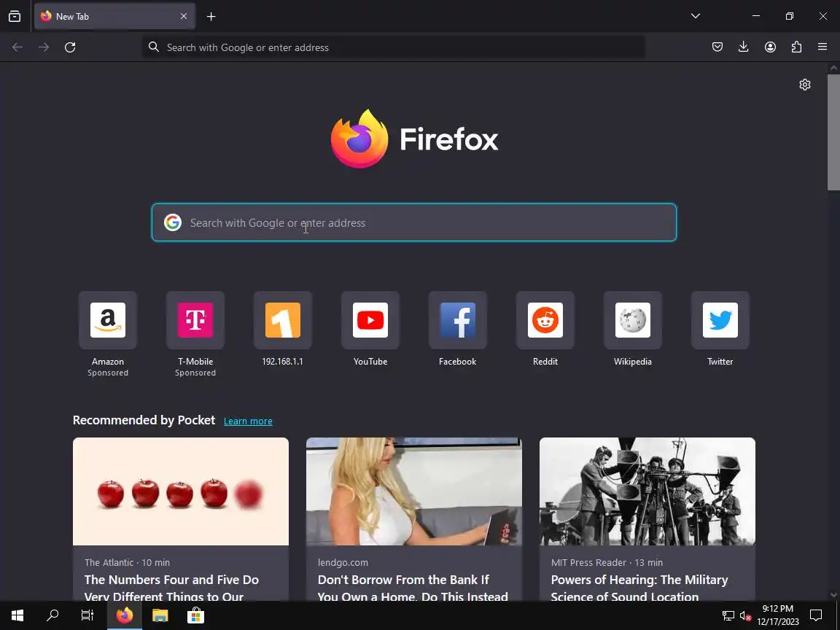Open YouTube shortcut tile

coord(370,320)
